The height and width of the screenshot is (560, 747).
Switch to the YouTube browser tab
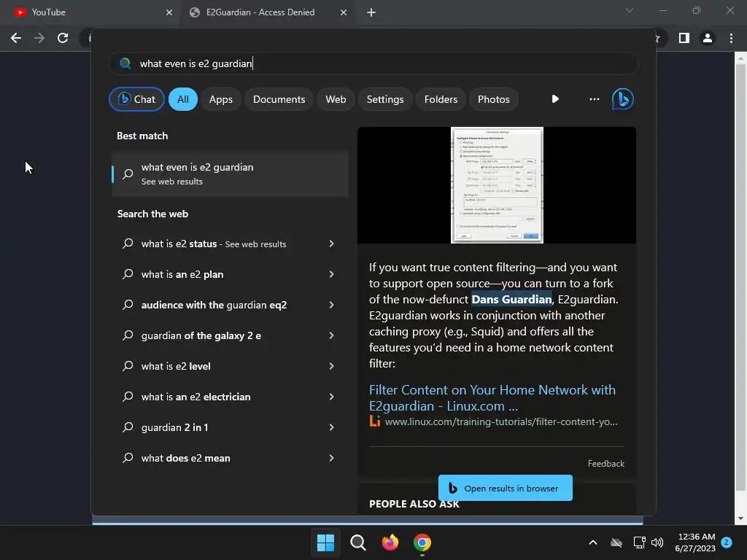(90, 12)
